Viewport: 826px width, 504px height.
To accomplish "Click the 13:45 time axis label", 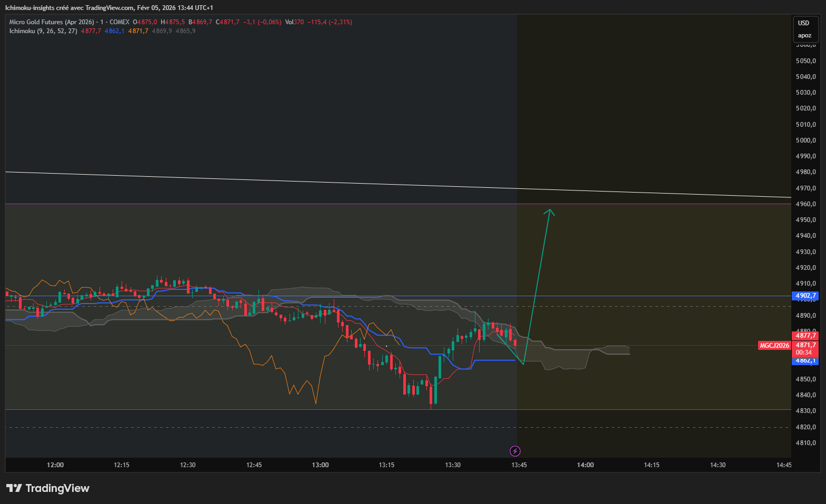I will [x=519, y=465].
